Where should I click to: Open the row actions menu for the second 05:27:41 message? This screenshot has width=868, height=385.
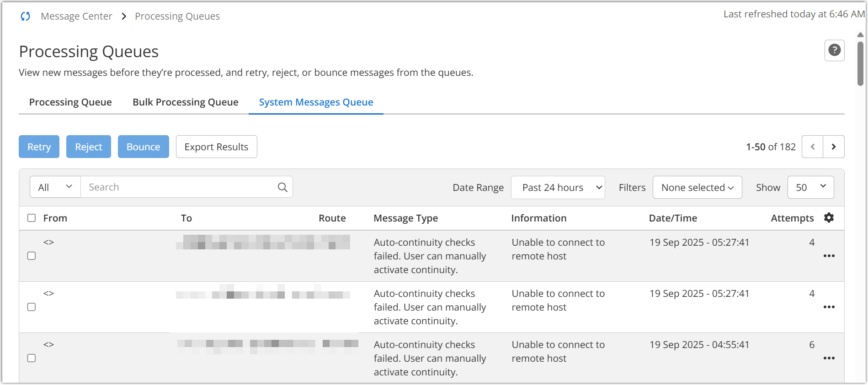click(x=829, y=307)
